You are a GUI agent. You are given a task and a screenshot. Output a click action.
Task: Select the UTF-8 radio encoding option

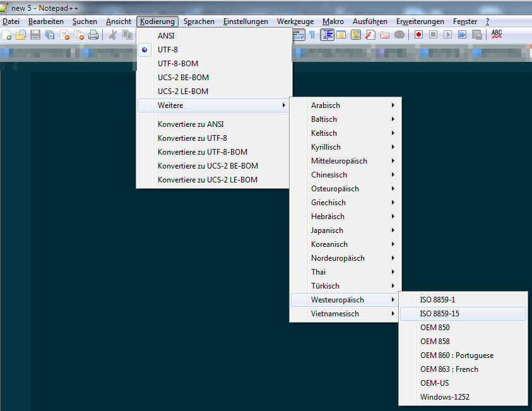click(x=214, y=49)
